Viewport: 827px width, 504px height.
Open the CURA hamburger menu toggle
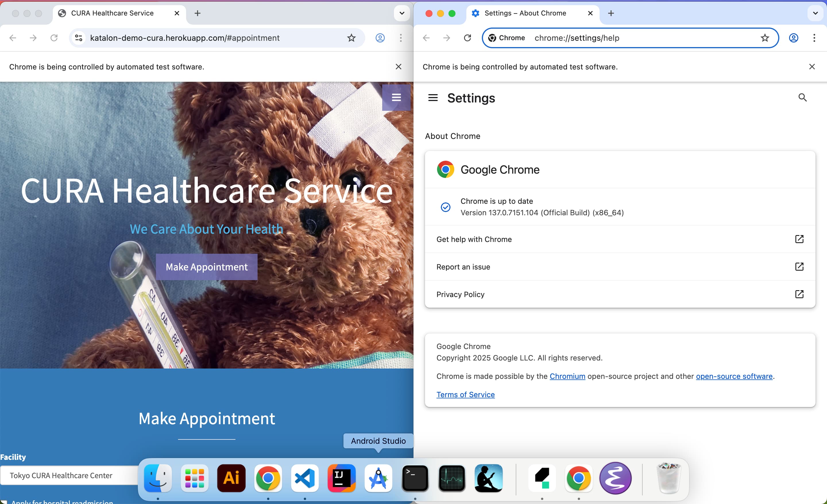coord(396,97)
